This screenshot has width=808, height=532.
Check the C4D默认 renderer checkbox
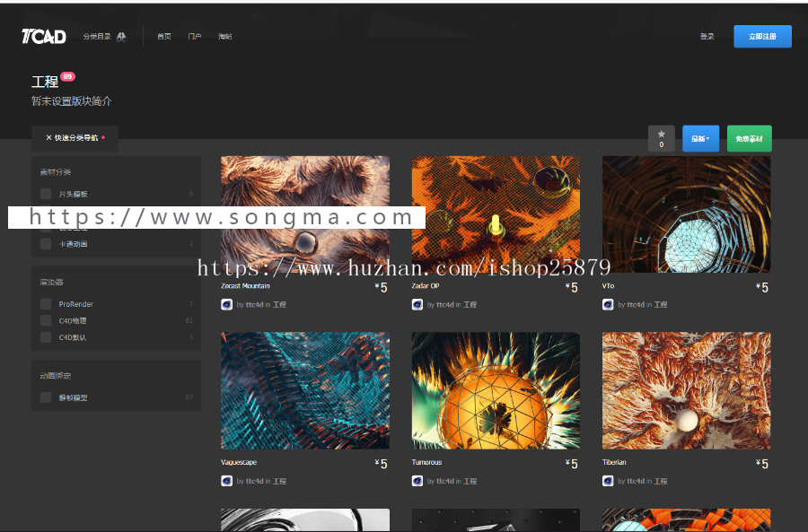tap(46, 337)
